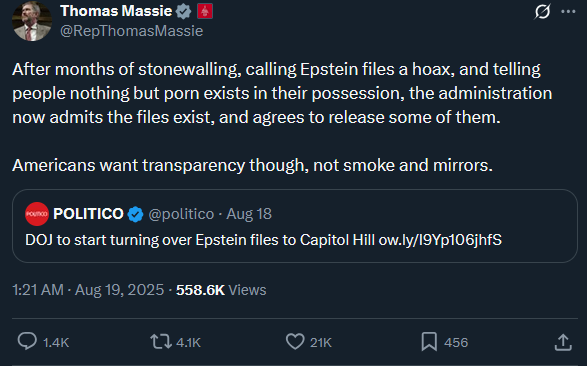Click the 558.6K Views count
587x366 pixels.
221,290
